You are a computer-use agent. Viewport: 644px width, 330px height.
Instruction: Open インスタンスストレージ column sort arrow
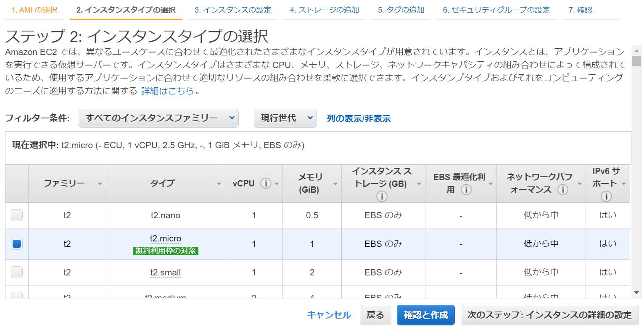tap(419, 184)
